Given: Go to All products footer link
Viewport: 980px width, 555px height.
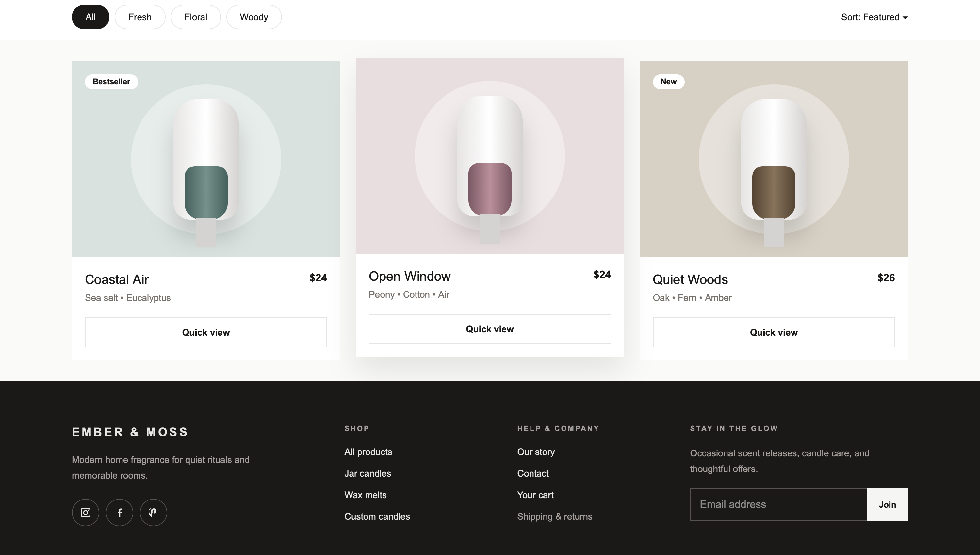Looking at the screenshot, I should [x=368, y=452].
